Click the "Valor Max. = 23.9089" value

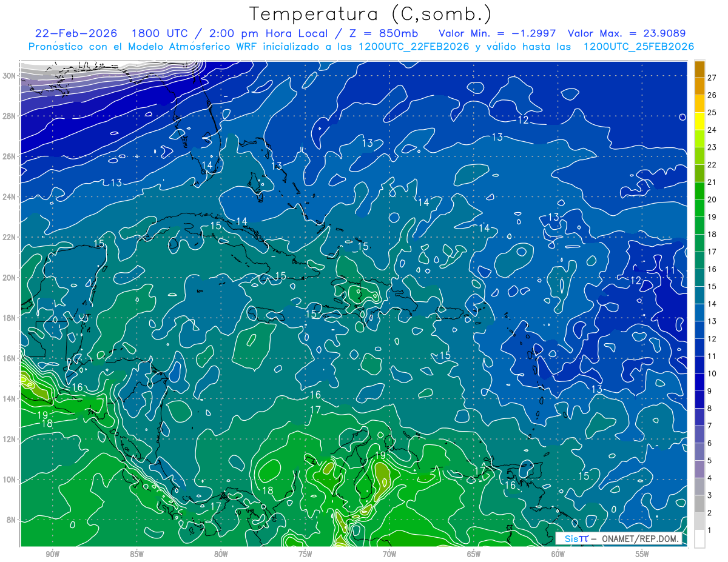(x=627, y=33)
